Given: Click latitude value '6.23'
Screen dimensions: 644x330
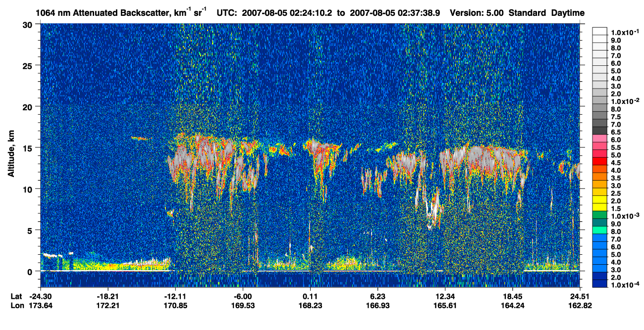Looking at the screenshot, I should coord(378,296).
